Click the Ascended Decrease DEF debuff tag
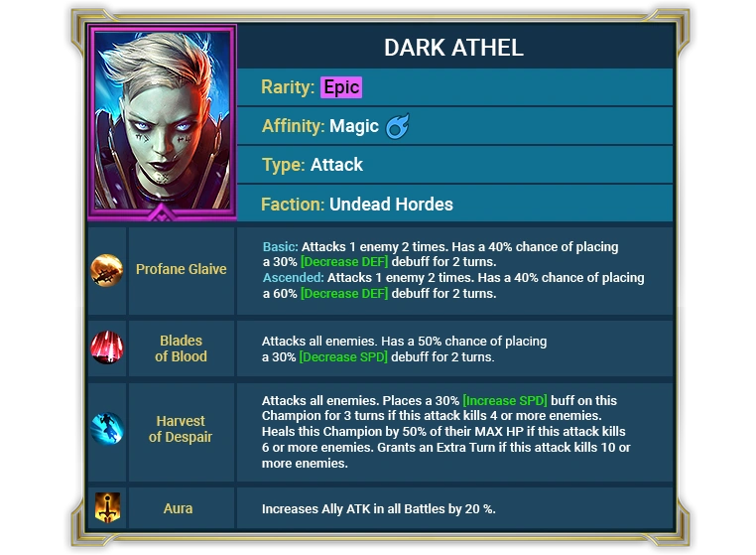Screen dimensions: 756x555 (x=344, y=294)
